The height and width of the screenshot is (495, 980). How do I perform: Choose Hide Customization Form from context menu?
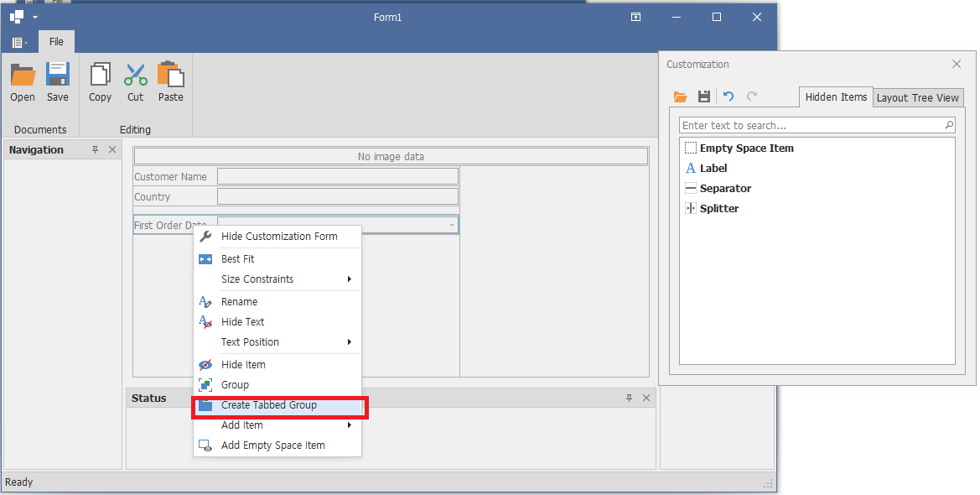click(x=277, y=236)
